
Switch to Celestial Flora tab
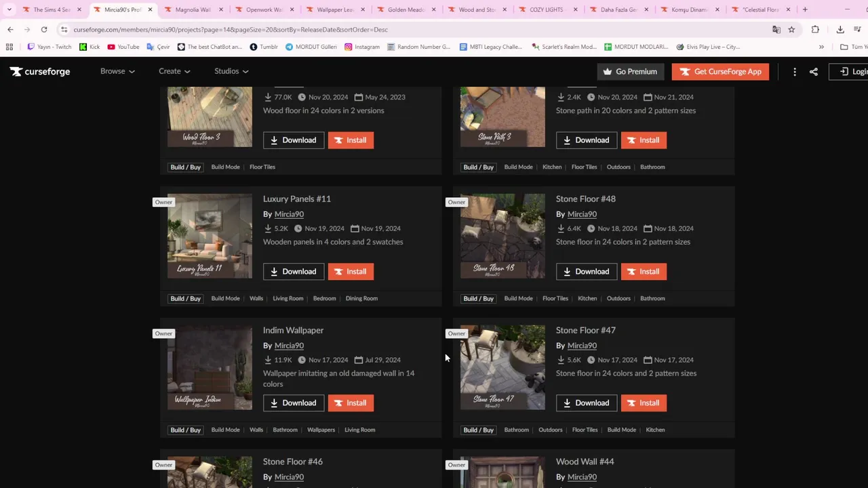pyautogui.click(x=759, y=9)
